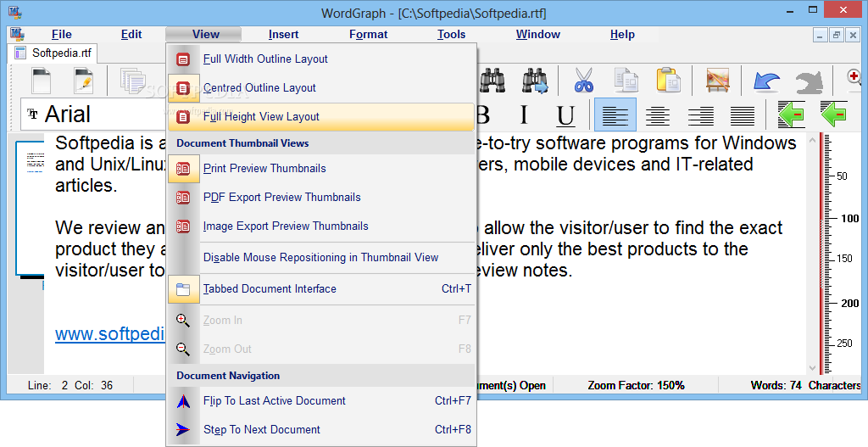Toggle Print Preview Thumbnails
The height and width of the screenshot is (447, 868).
[321, 169]
